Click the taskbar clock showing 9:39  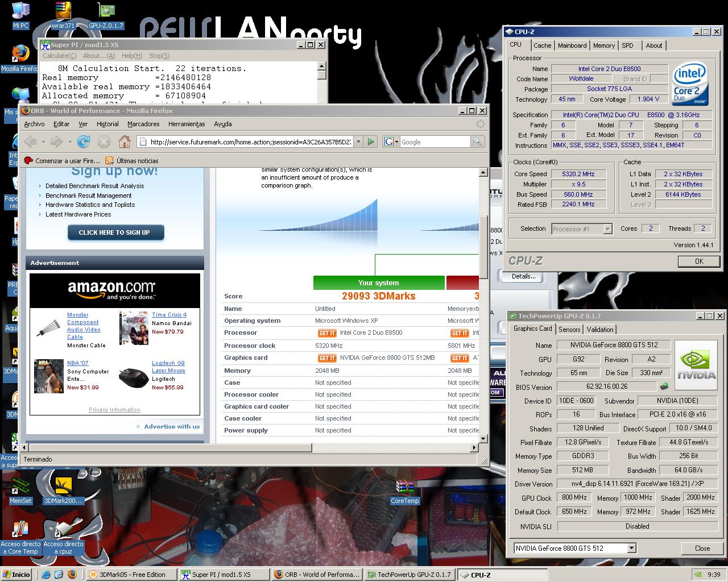tap(714, 575)
